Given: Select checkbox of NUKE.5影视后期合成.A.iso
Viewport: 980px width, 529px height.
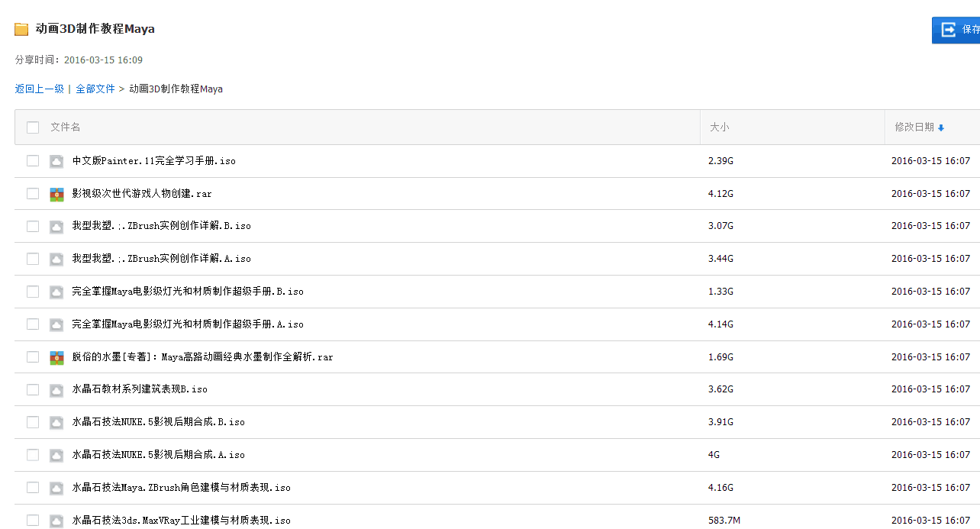Looking at the screenshot, I should click(x=33, y=455).
